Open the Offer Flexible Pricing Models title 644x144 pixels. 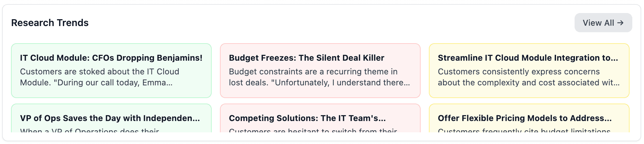pos(524,118)
